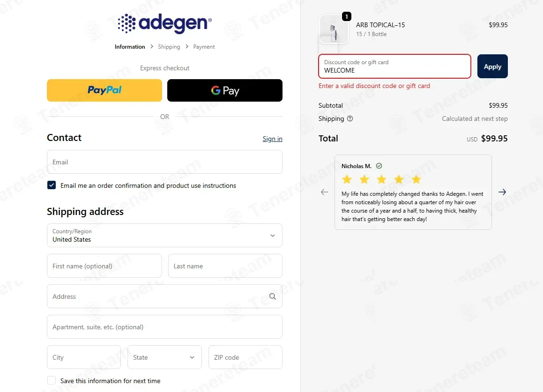Pay with PayPal express checkout

(104, 90)
